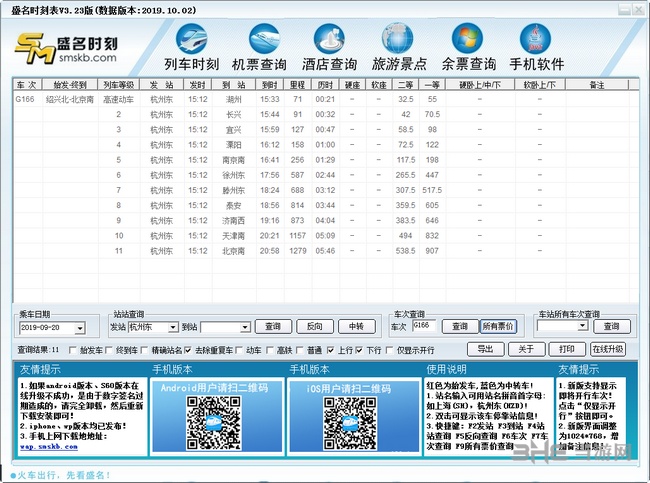The width and height of the screenshot is (650, 483).
Task: Select the 绍兴北-北京南 route cell
Action: [70, 100]
